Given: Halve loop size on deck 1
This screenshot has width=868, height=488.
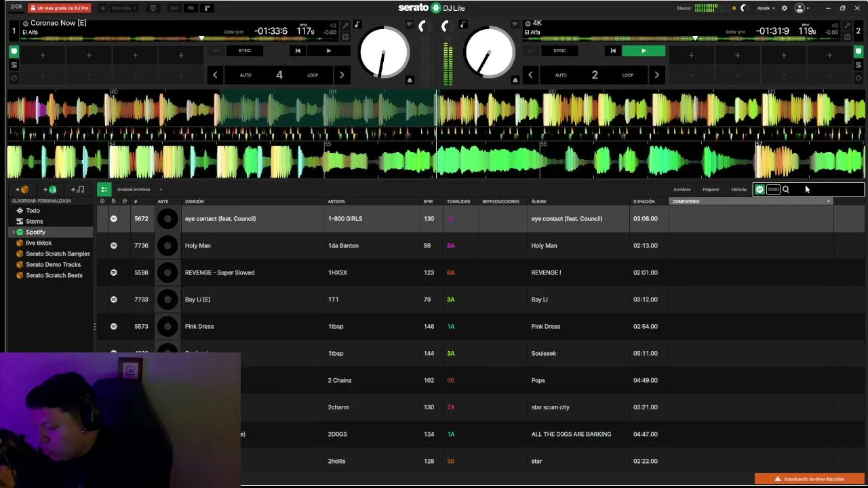Looking at the screenshot, I should pos(215,75).
